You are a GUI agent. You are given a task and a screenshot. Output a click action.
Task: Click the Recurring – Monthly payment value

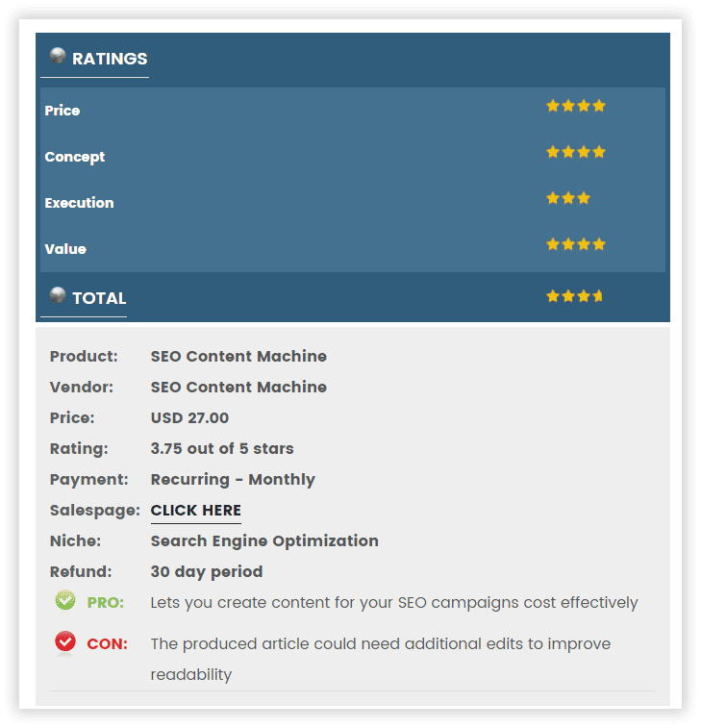[233, 480]
